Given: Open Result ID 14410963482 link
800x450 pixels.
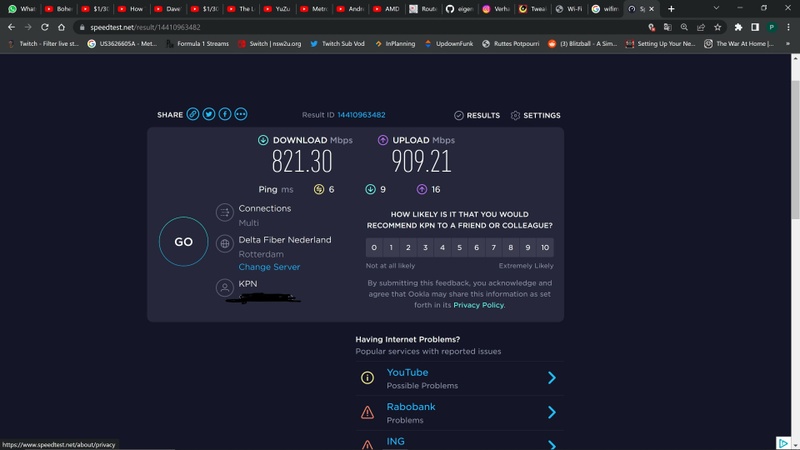Looking at the screenshot, I should tap(361, 115).
